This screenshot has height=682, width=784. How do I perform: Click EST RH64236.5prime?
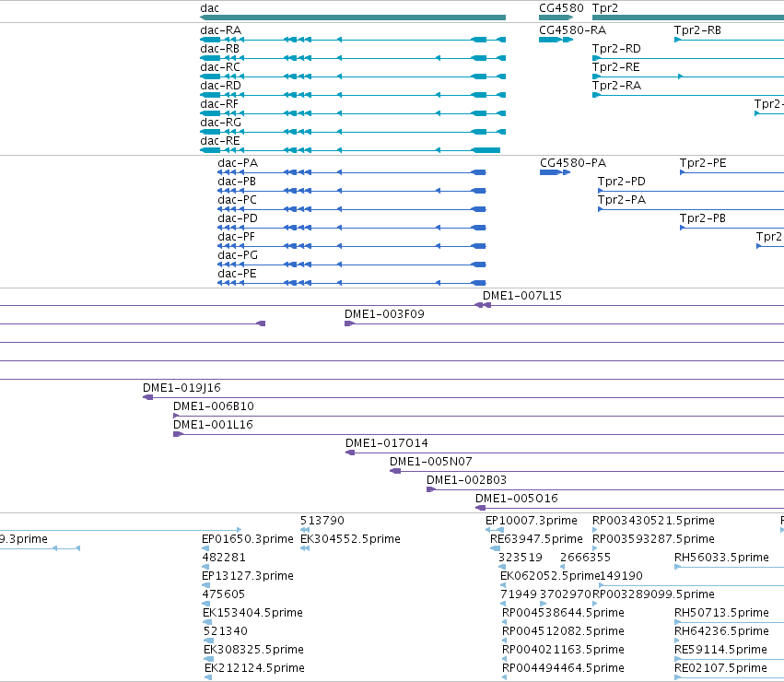click(x=721, y=632)
